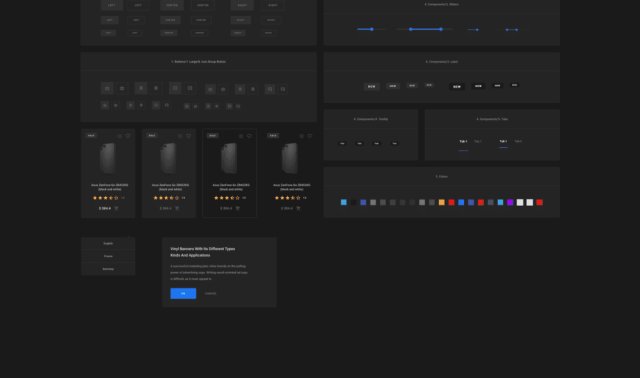Viewport: 640px width, 378px height.
Task: Click SALE badge on rightmost product card
Action: (x=273, y=135)
